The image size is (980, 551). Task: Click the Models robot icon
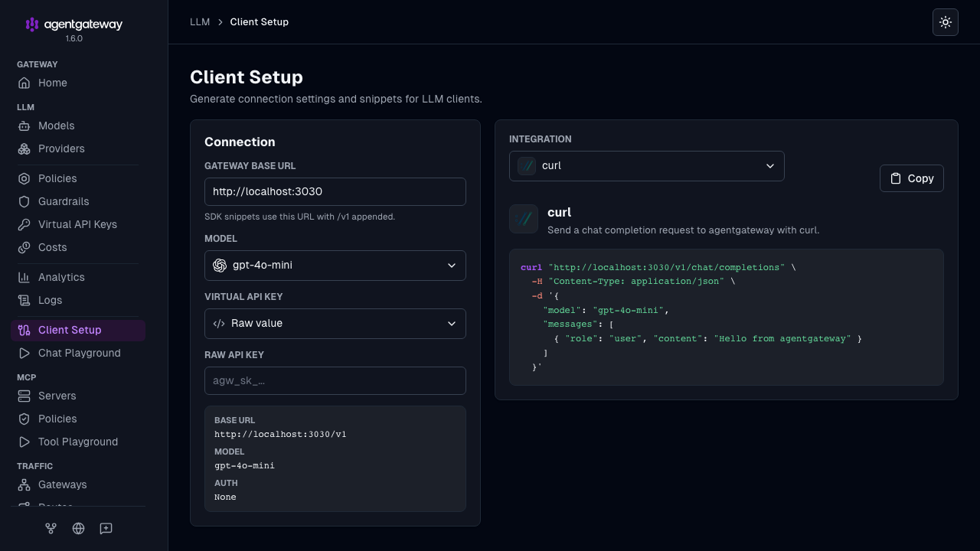24,126
